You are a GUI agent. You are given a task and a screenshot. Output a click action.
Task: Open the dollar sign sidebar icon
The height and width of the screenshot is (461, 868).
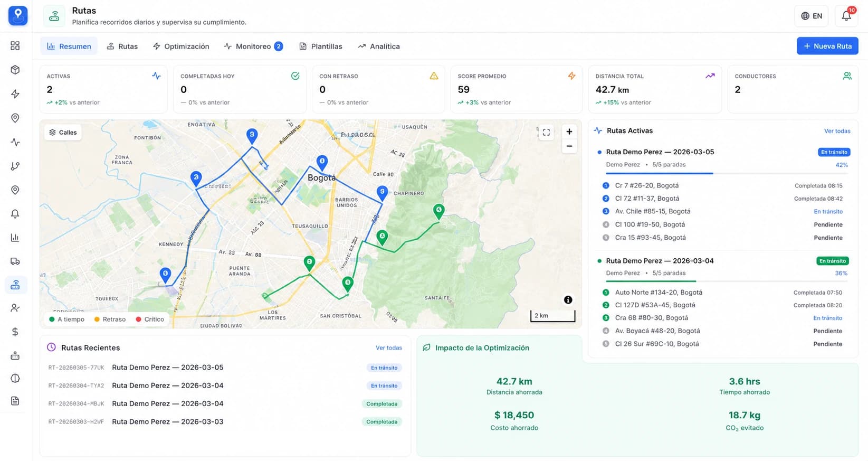tap(15, 332)
